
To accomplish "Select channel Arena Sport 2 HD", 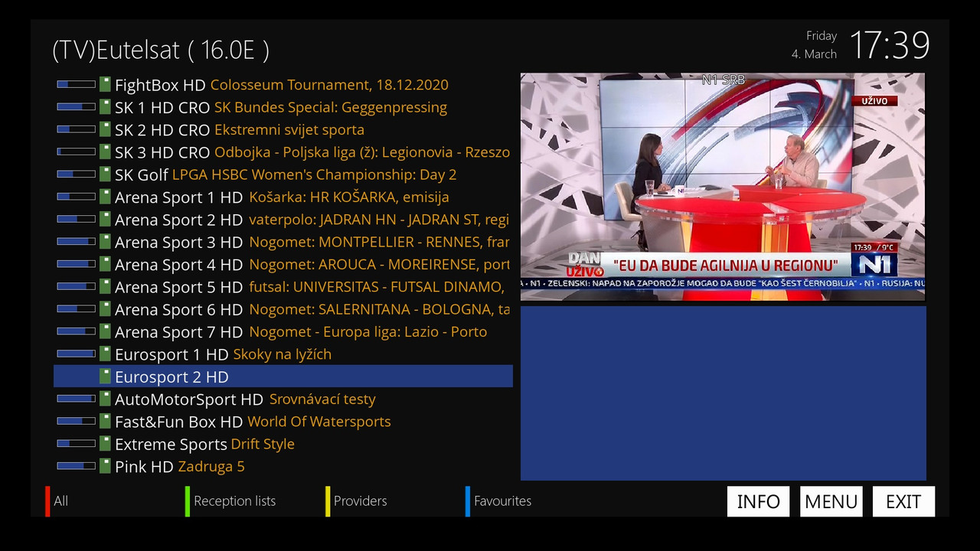I will pyautogui.click(x=178, y=220).
